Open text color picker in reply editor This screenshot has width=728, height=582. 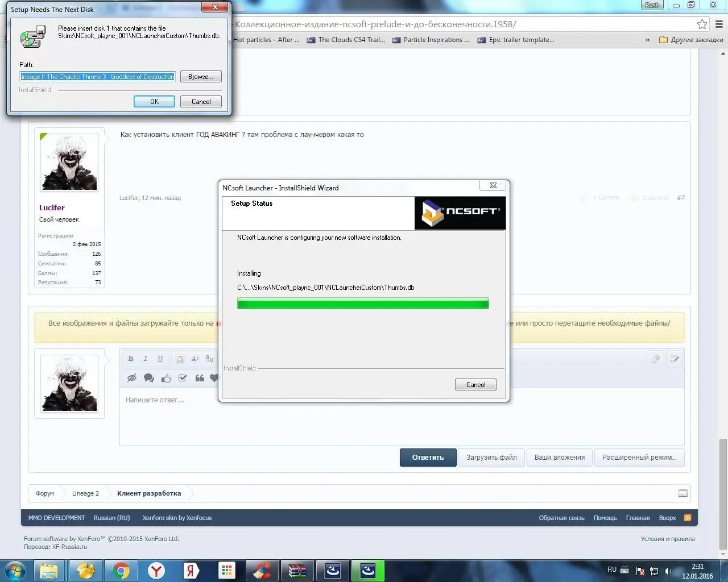180,359
